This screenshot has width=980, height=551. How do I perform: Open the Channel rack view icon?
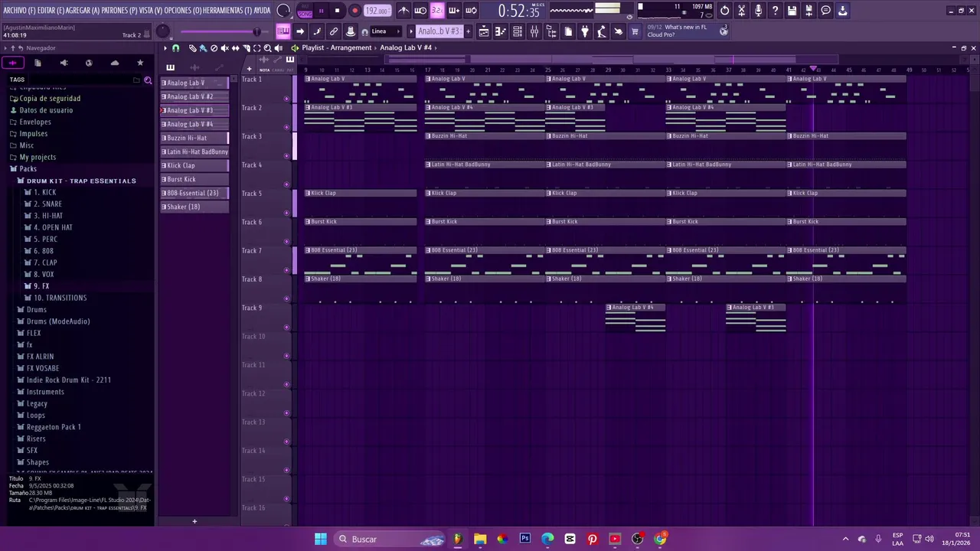pyautogui.click(x=518, y=31)
